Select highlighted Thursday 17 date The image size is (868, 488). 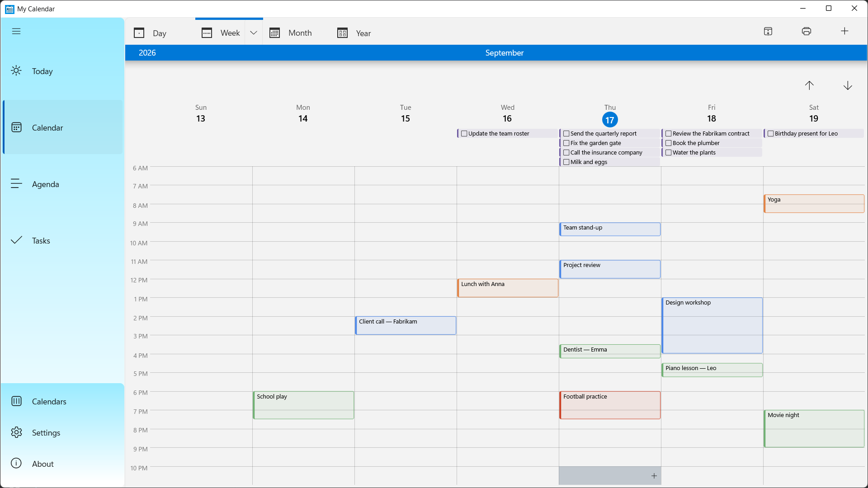610,120
